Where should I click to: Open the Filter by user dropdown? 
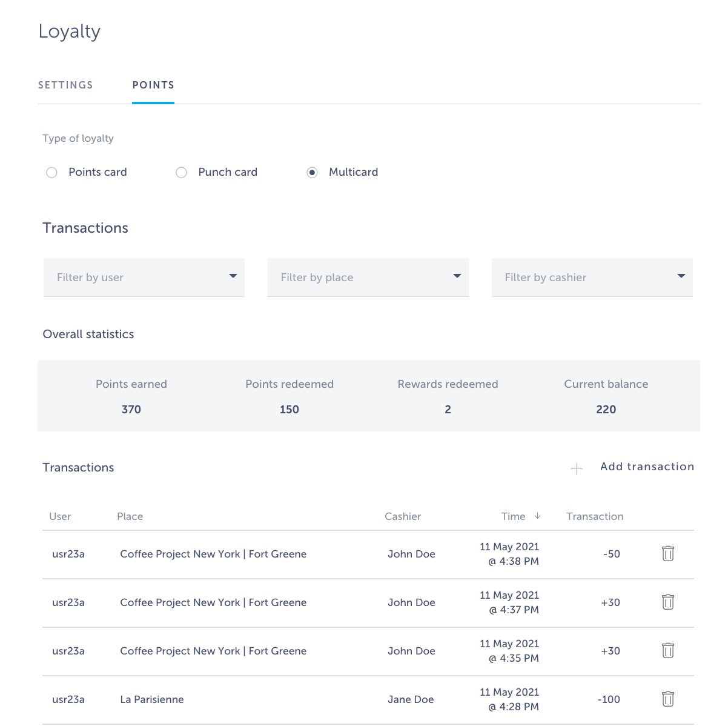(x=144, y=278)
